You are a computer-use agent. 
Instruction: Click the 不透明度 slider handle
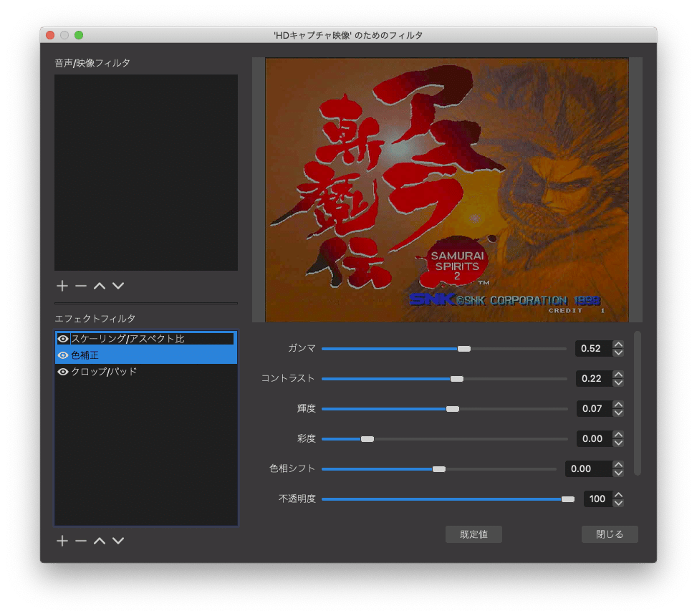567,499
